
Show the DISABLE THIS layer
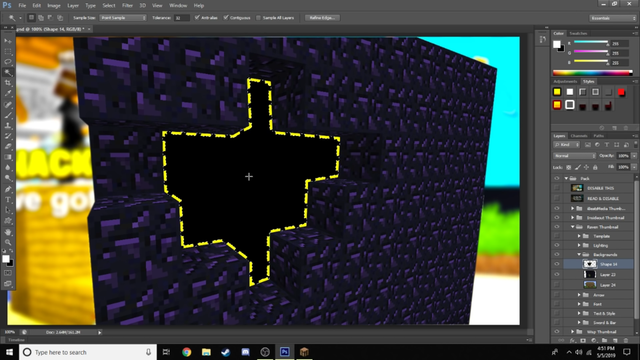coord(557,188)
